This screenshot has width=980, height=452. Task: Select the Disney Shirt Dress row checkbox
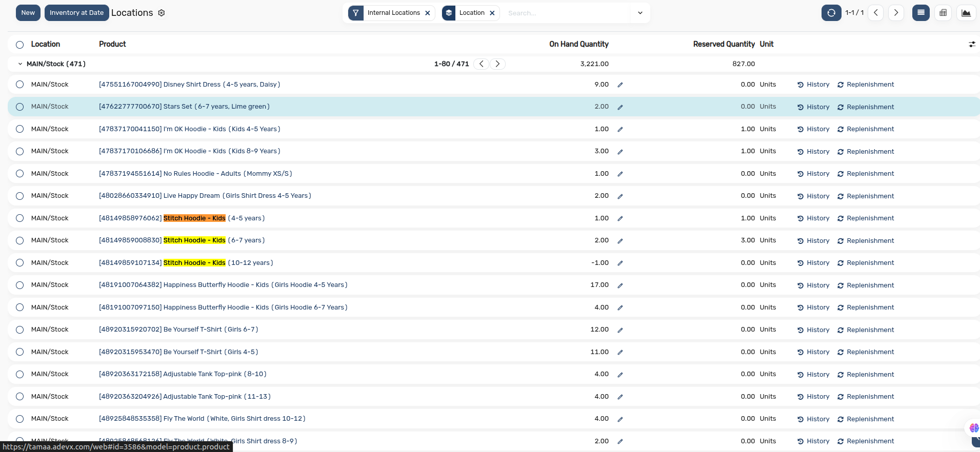[x=19, y=85]
